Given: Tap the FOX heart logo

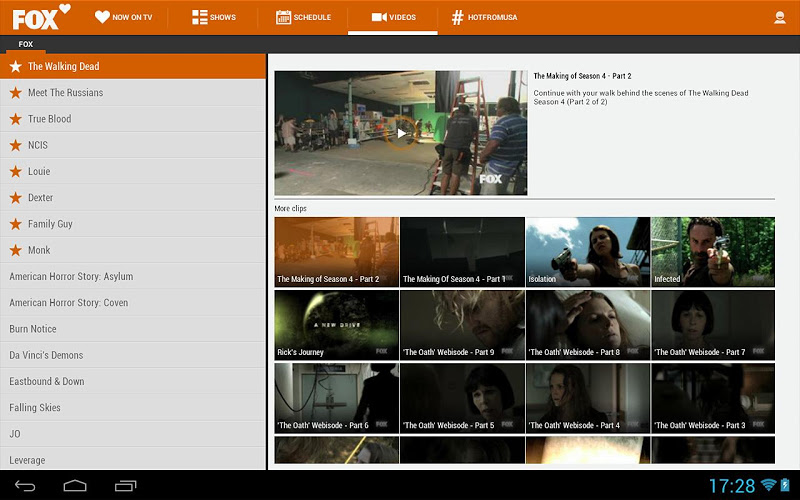Looking at the screenshot, I should click(41, 16).
